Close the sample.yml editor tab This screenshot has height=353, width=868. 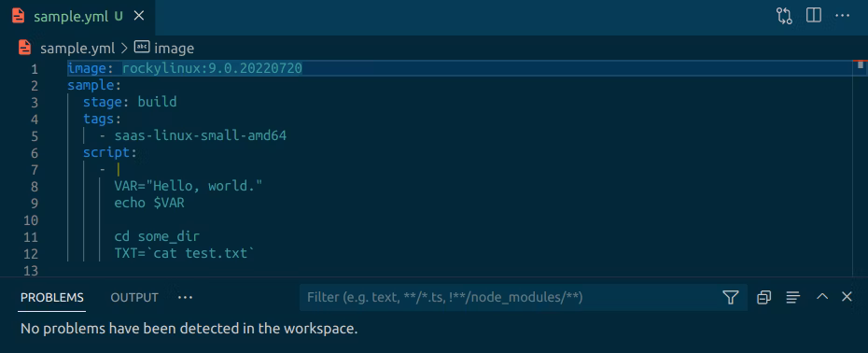[x=139, y=16]
